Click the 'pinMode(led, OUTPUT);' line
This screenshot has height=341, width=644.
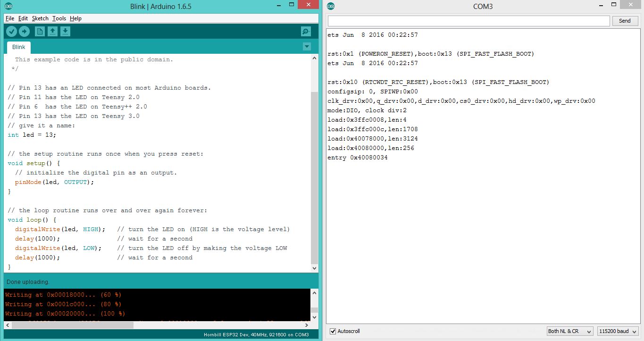tap(54, 182)
